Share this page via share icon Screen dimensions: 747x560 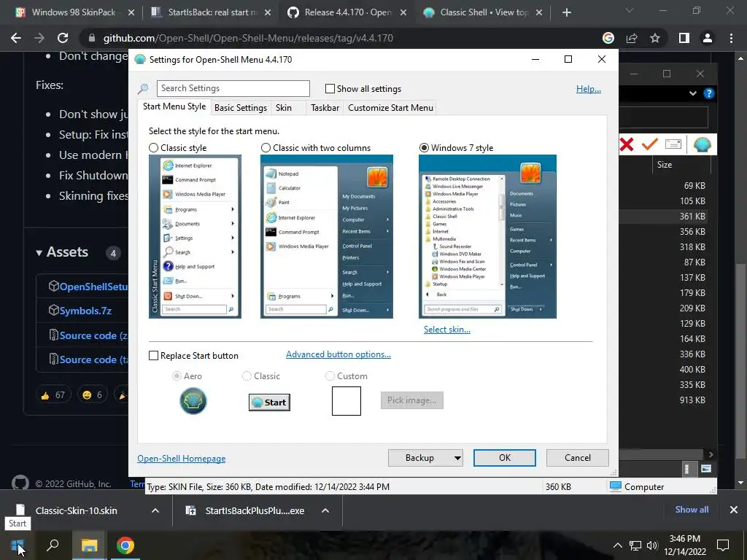coord(632,38)
